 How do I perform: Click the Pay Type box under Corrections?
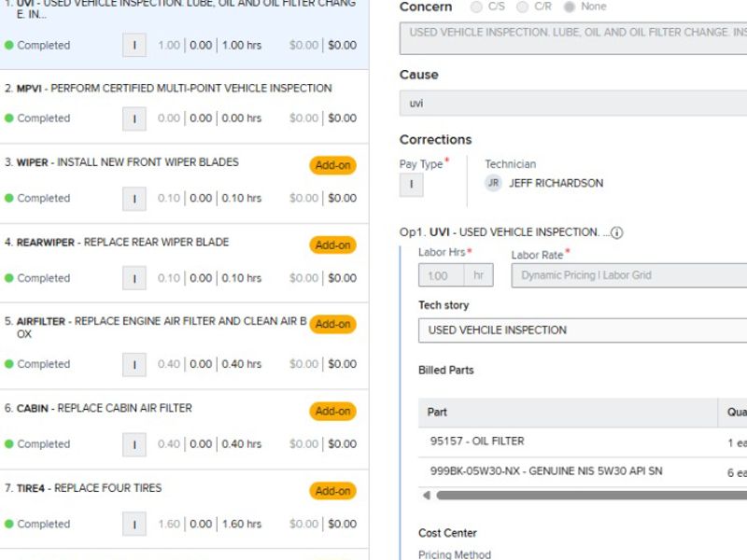tap(411, 184)
